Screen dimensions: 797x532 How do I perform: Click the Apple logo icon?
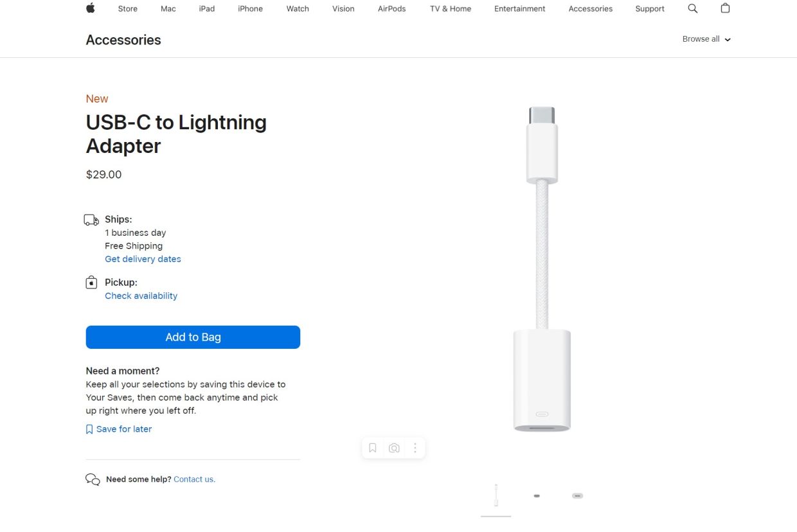tap(91, 8)
